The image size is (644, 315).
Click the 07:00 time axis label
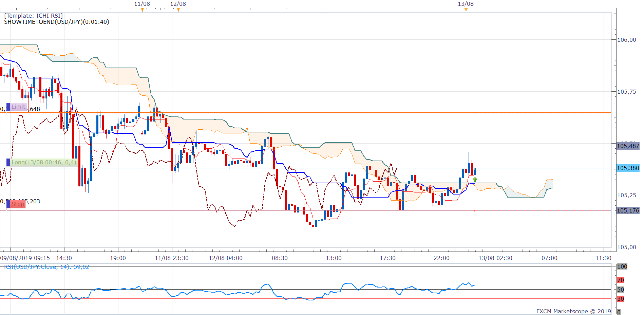pyautogui.click(x=549, y=258)
